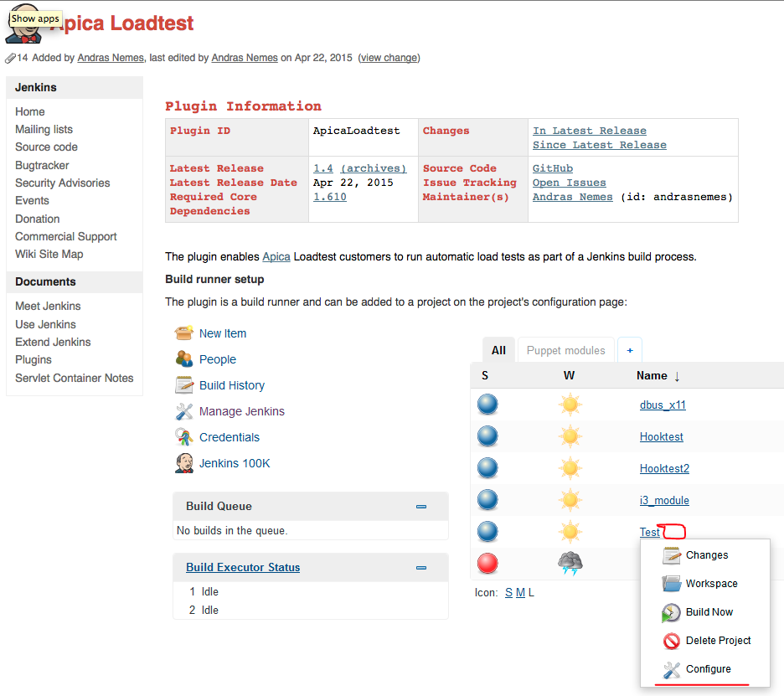Click the New Item box icon

click(184, 333)
